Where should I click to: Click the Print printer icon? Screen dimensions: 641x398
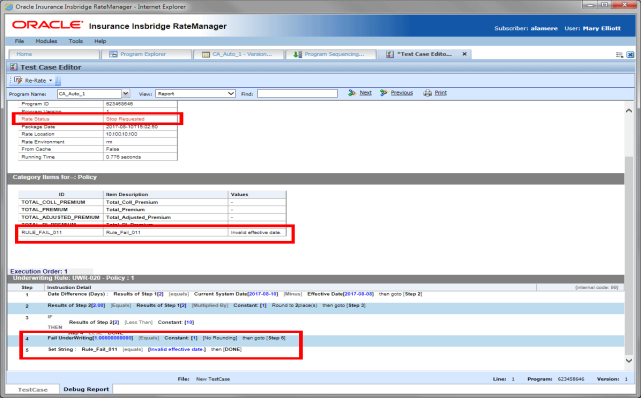428,93
